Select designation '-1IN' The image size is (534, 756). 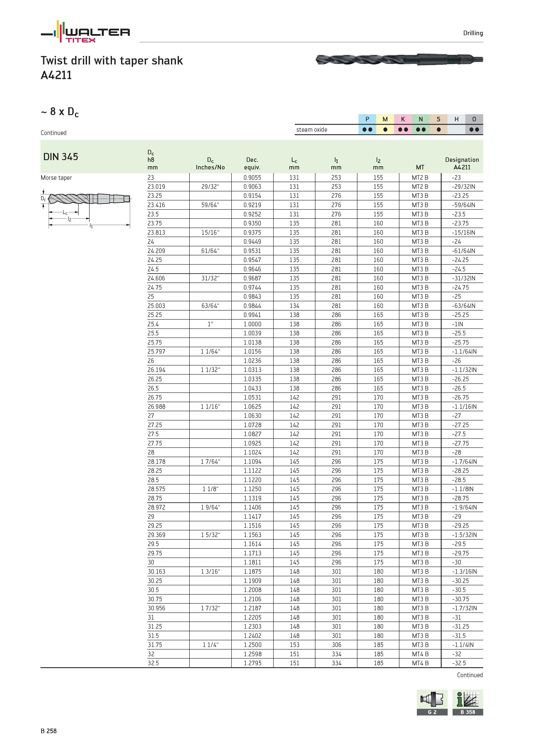457,324
